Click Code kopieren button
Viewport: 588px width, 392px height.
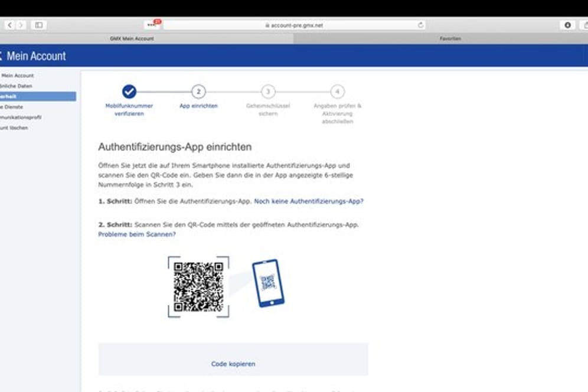pyautogui.click(x=233, y=364)
